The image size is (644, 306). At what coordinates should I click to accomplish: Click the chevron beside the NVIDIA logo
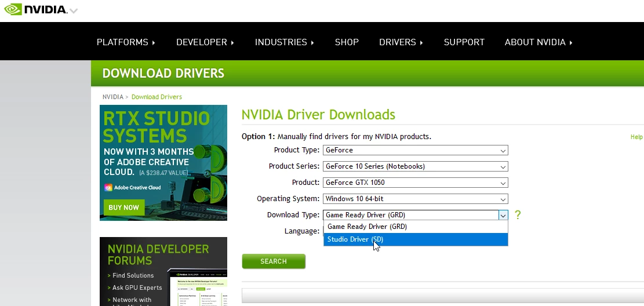73,10
